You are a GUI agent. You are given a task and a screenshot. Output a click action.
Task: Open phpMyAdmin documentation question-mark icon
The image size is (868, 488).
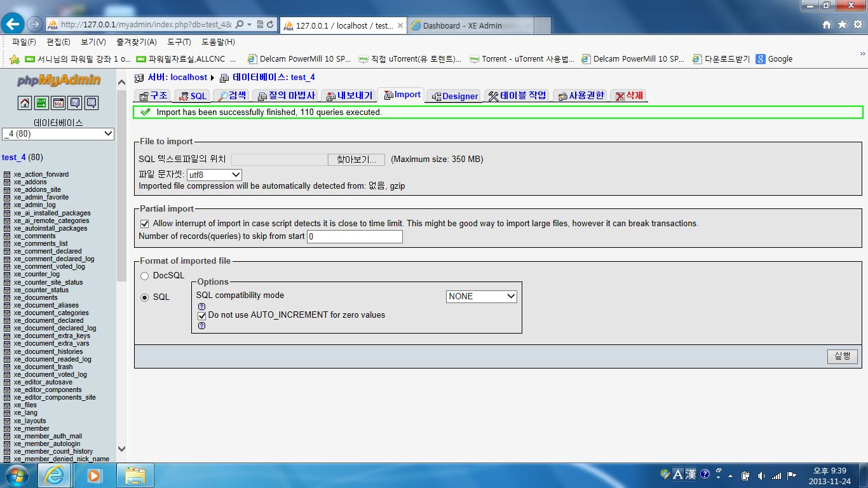(74, 102)
